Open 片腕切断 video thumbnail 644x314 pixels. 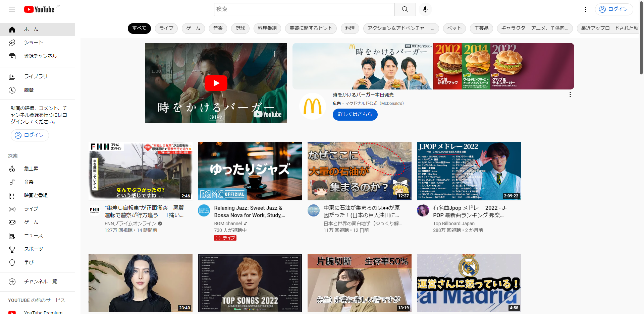360,283
